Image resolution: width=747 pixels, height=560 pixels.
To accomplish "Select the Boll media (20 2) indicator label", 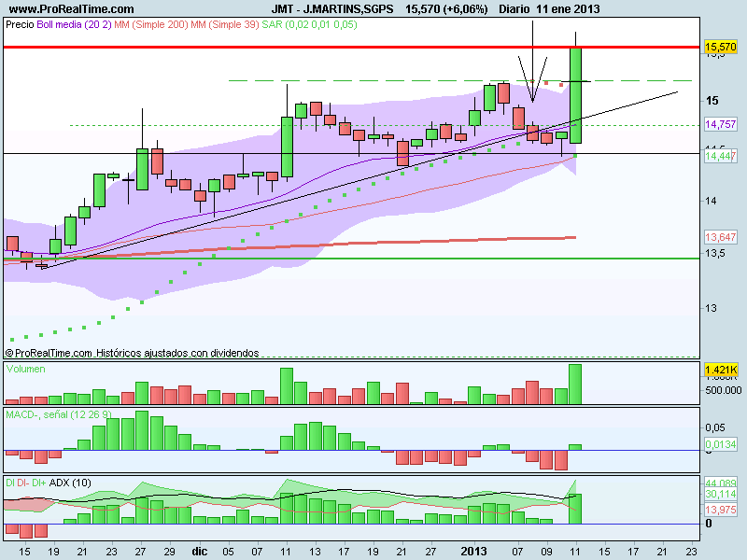I will click(74, 24).
